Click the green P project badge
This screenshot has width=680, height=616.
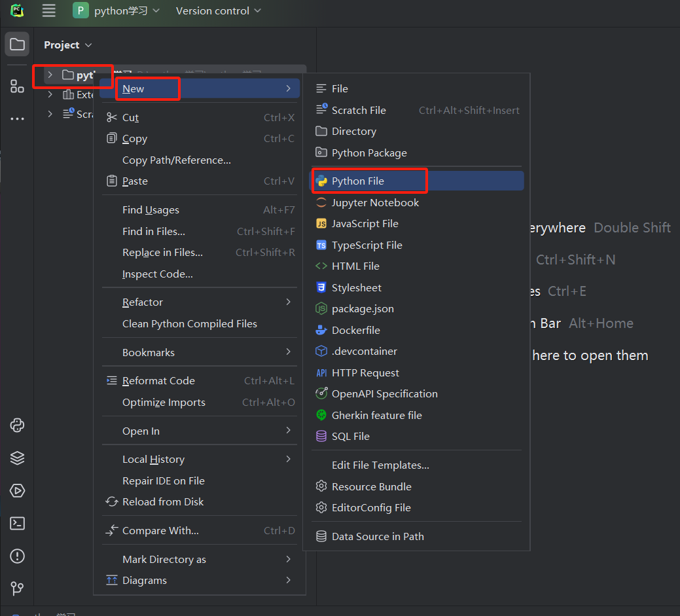(x=81, y=10)
